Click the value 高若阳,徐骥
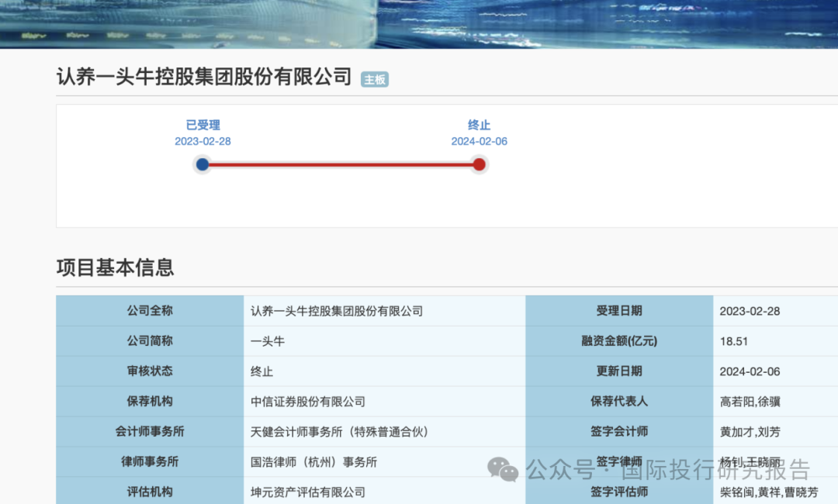Screen dimensions: 838x504 (750, 402)
